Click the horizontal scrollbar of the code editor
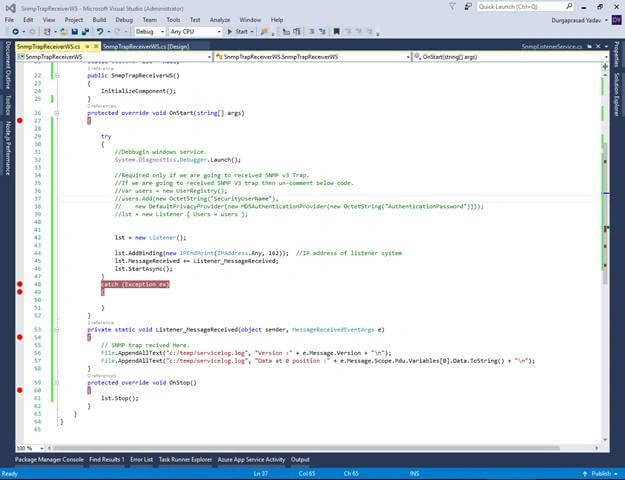Image resolution: width=625 pixels, height=480 pixels. (305, 448)
